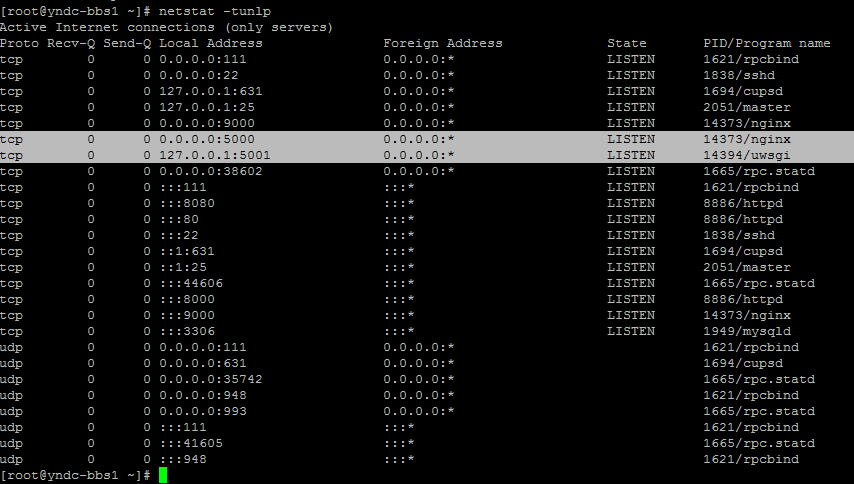Select the IPv6 address :::8080
854x484 pixels.
coord(187,203)
